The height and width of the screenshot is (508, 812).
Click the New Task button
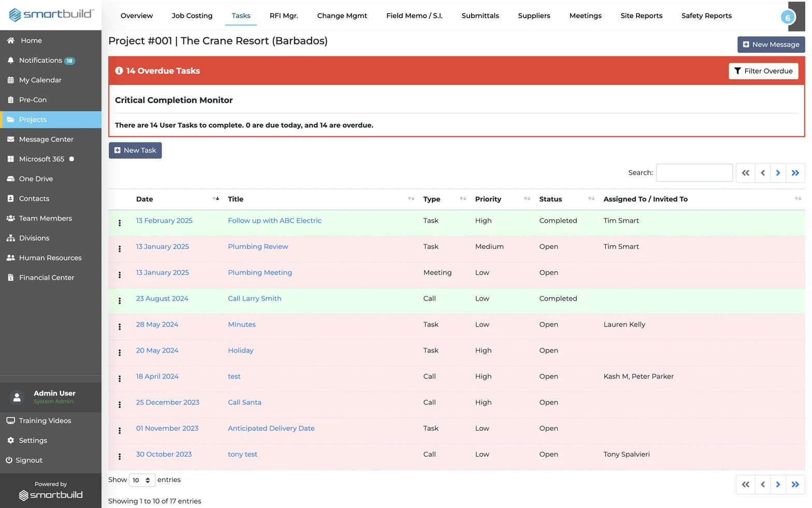135,150
